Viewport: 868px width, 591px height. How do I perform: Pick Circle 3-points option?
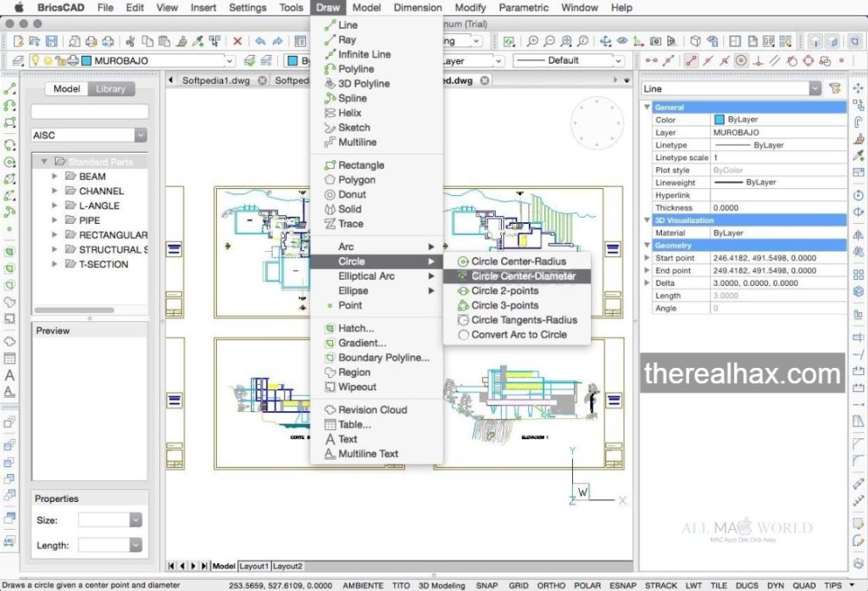pyautogui.click(x=516, y=305)
